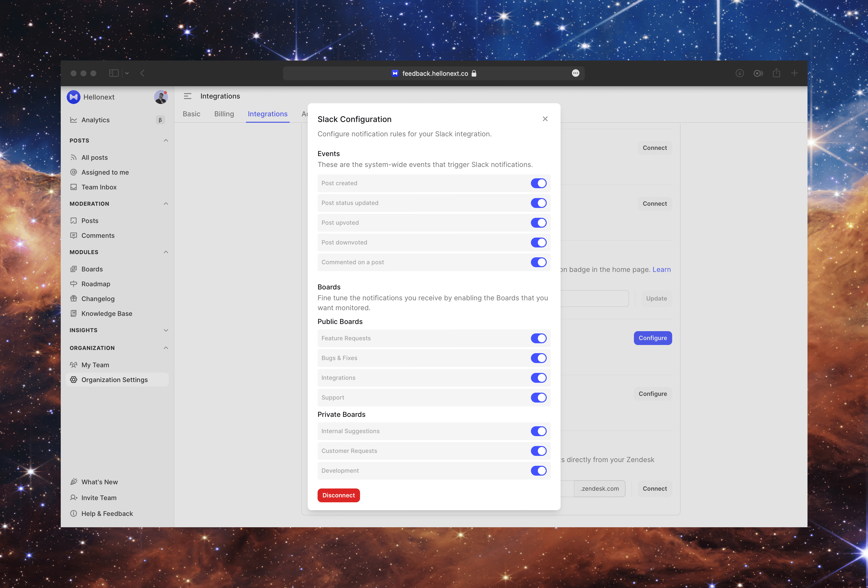The width and height of the screenshot is (868, 588).
Task: Open the user avatar profile menu
Action: click(x=161, y=97)
